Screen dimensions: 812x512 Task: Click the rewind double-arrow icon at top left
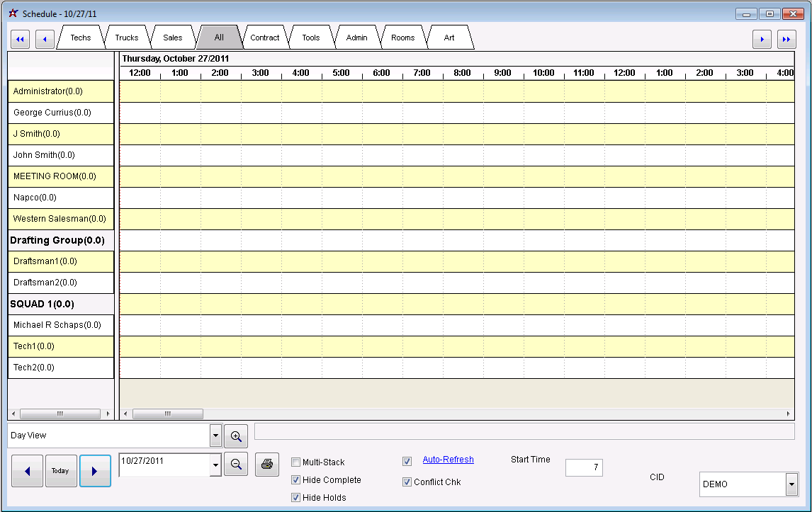[x=20, y=40]
